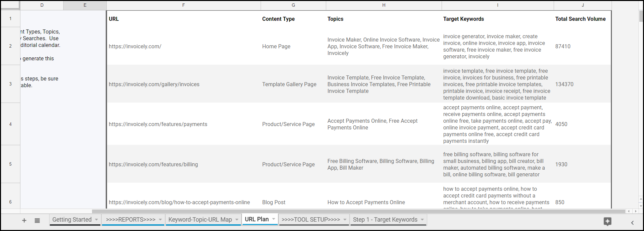Select row 4 header
The image size is (644, 231).
[x=10, y=124]
